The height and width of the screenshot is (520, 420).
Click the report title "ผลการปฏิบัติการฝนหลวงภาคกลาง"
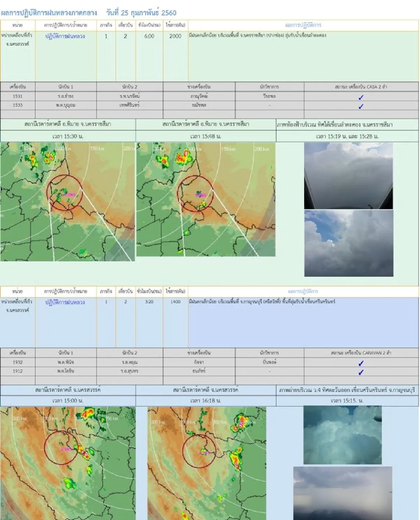pos(49,13)
